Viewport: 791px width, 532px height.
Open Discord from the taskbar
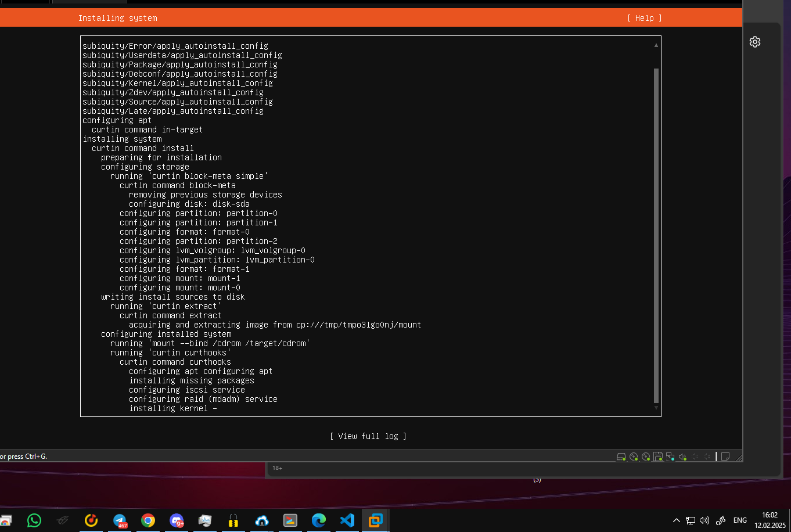tap(177, 520)
